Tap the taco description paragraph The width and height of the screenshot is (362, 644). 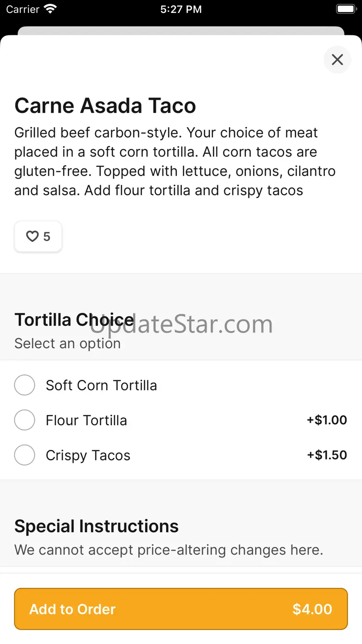click(x=175, y=161)
